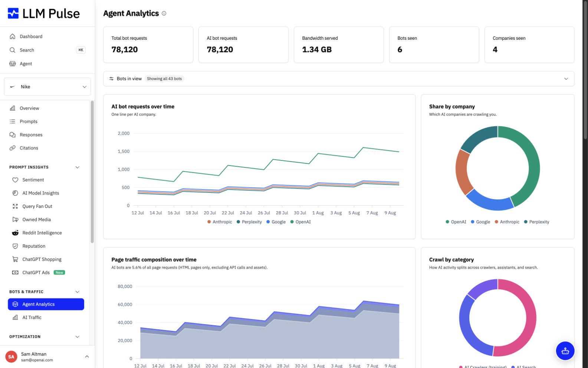Toggle Anthropic series in line chart legend

point(220,222)
